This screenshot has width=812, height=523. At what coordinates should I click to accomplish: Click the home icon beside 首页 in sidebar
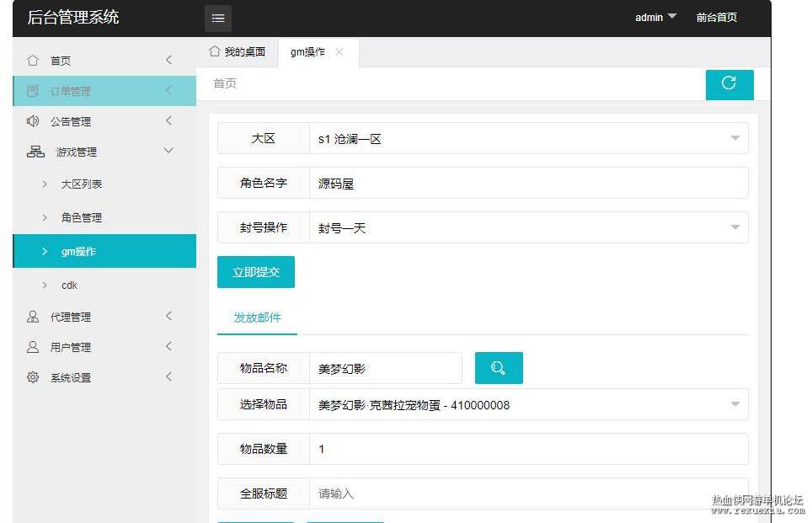tap(33, 61)
